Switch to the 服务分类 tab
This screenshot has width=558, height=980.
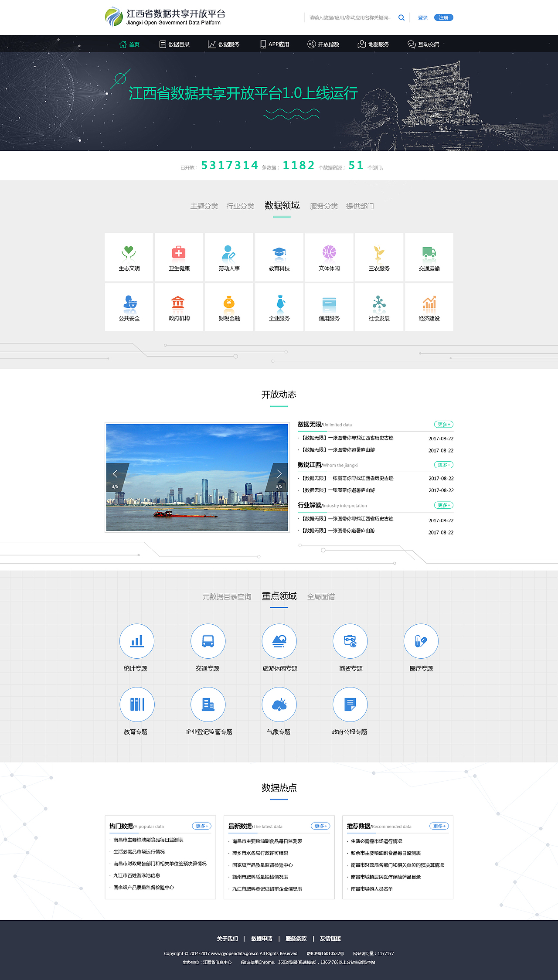324,206
